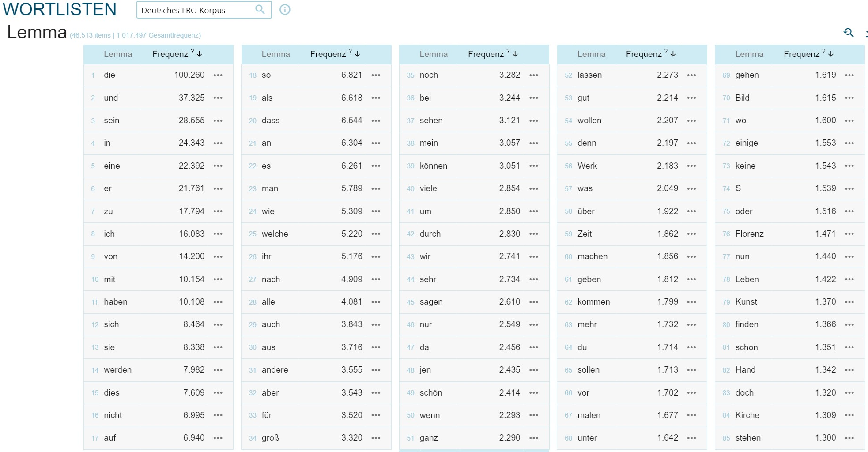868x452 pixels.
Task: Select the lemma 'malen' row
Action: [632, 415]
